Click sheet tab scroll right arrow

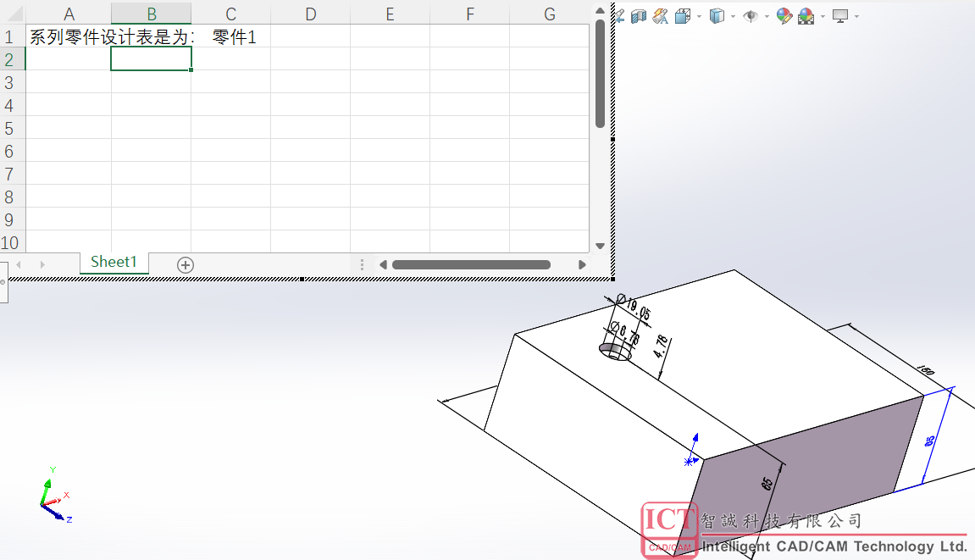click(42, 265)
